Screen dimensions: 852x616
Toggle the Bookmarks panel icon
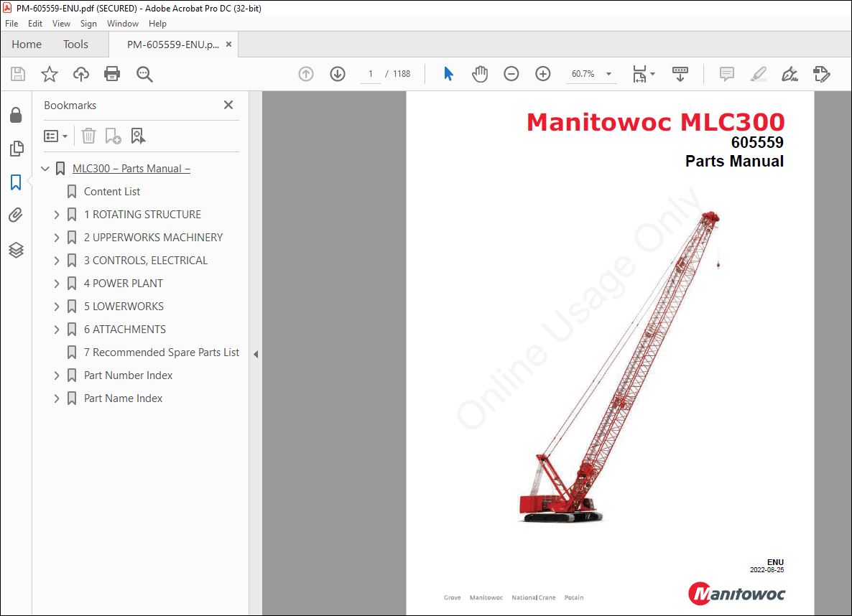click(16, 182)
